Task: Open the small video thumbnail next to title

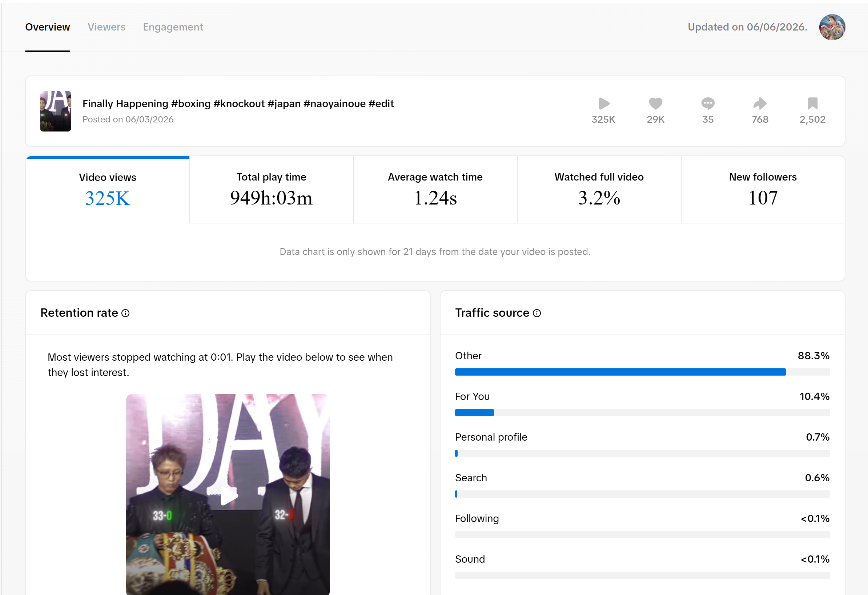Action: pos(56,111)
